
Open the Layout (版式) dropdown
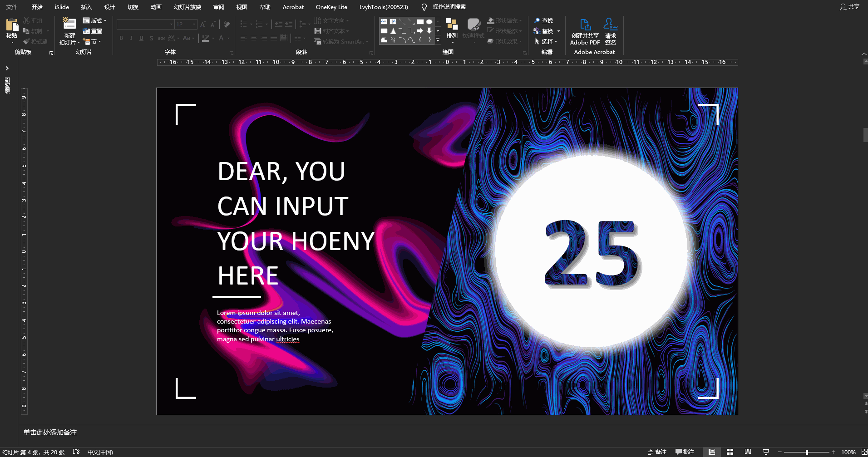95,21
